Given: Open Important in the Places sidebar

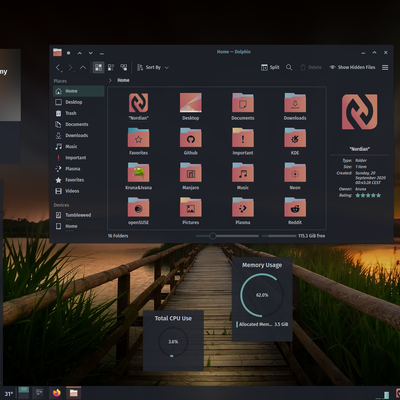Looking at the screenshot, I should tap(79, 158).
